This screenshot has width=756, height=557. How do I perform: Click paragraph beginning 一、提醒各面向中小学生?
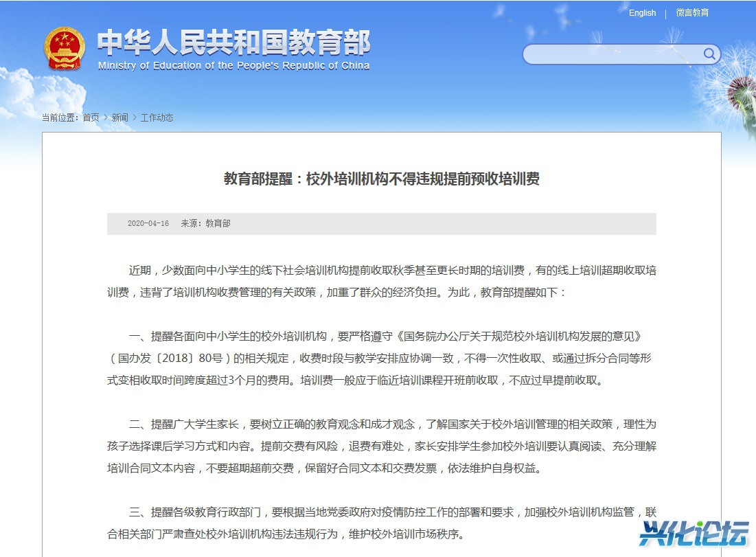click(x=381, y=359)
